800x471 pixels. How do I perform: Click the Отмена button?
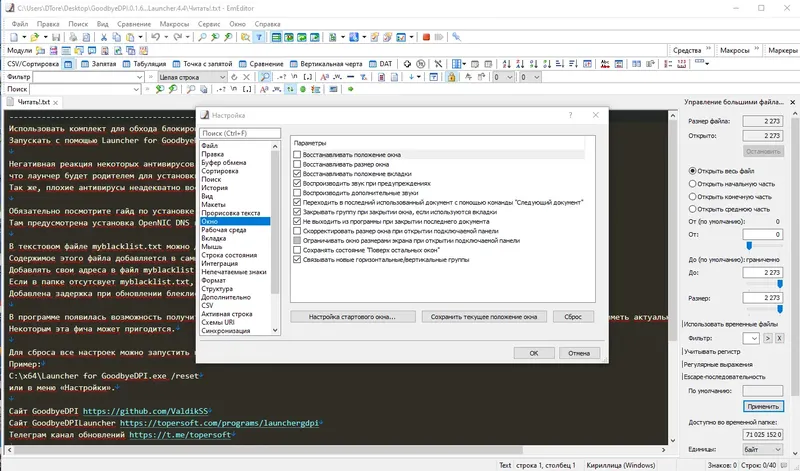point(579,353)
